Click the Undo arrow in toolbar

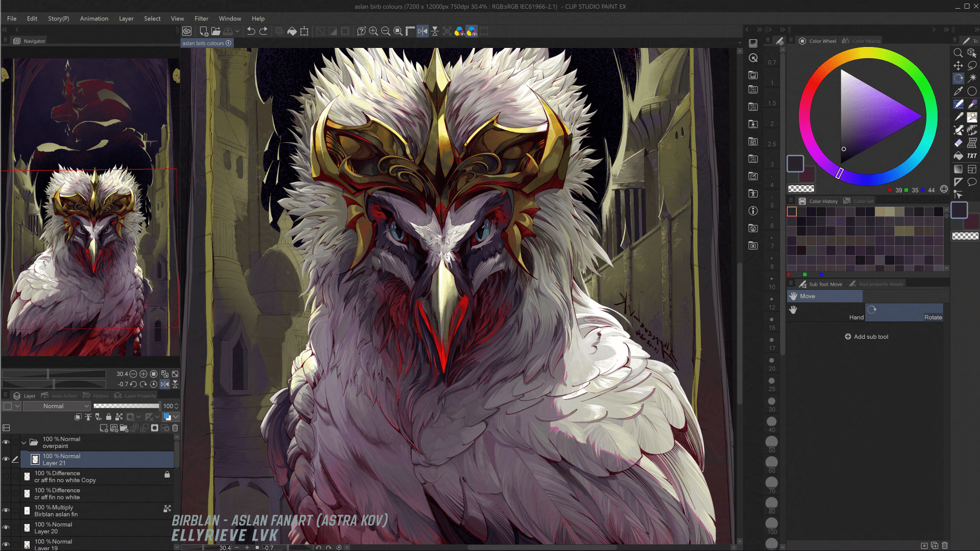251,31
